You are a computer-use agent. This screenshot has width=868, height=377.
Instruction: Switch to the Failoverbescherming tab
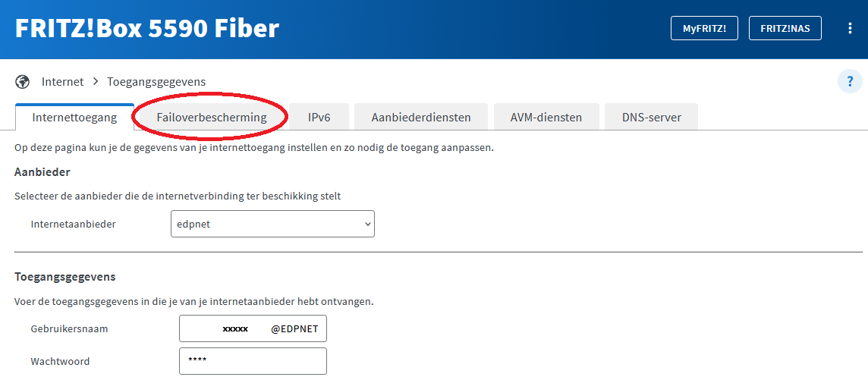[x=212, y=118]
